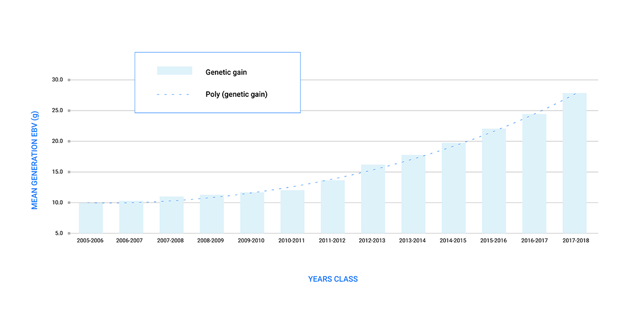644x336 pixels.
Task: Click the bar for 2005-2006
Action: click(91, 218)
